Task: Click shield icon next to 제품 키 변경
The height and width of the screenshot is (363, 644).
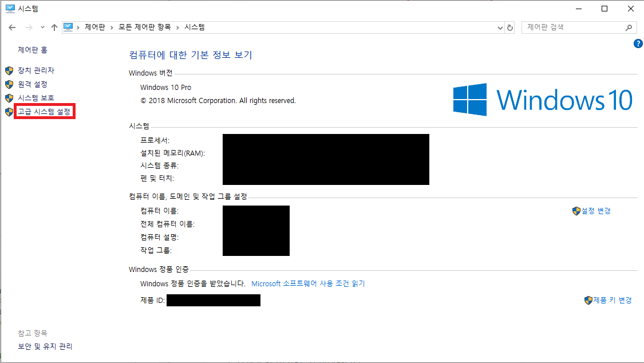Action: (x=588, y=301)
